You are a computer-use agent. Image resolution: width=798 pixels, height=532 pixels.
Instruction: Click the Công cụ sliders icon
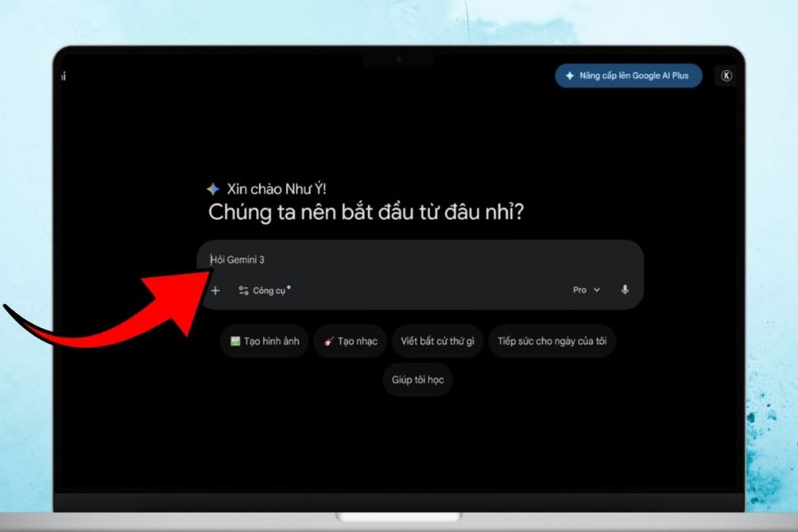click(244, 290)
